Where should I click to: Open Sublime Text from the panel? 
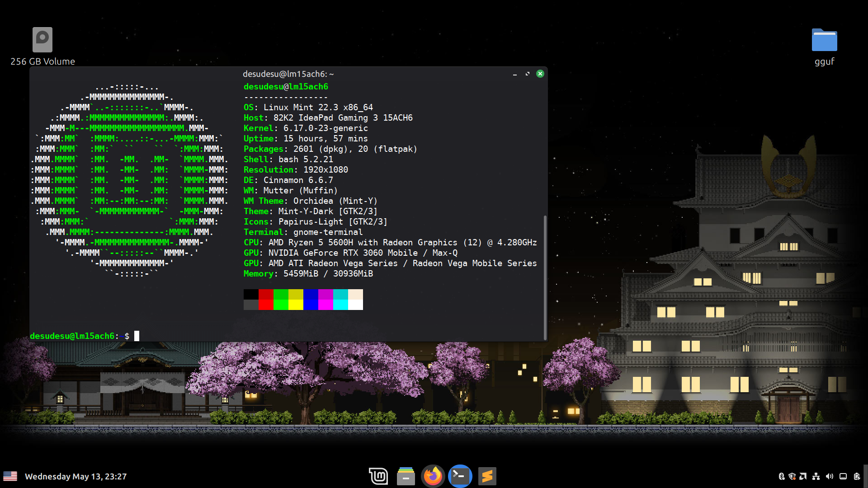[487, 476]
